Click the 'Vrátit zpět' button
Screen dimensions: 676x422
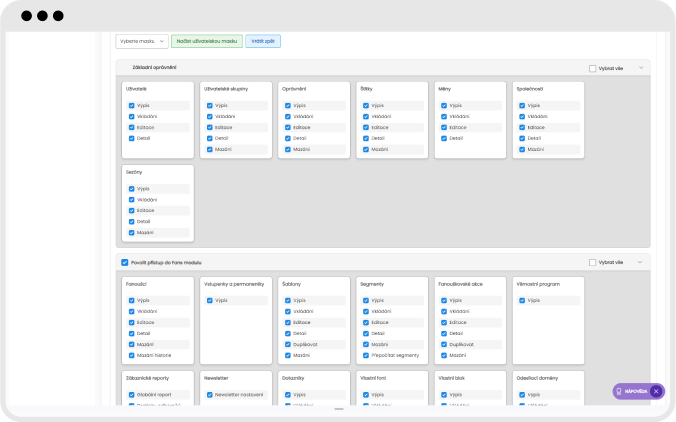[263, 41]
